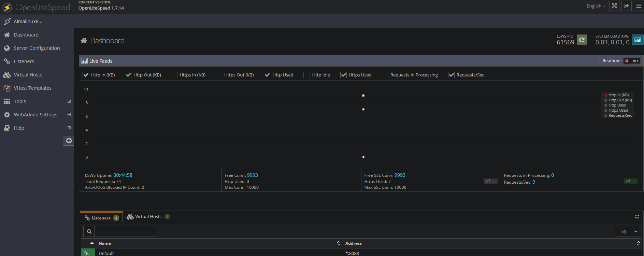
Task: Uncheck Http Out (KB) checkbox
Action: pos(128,75)
